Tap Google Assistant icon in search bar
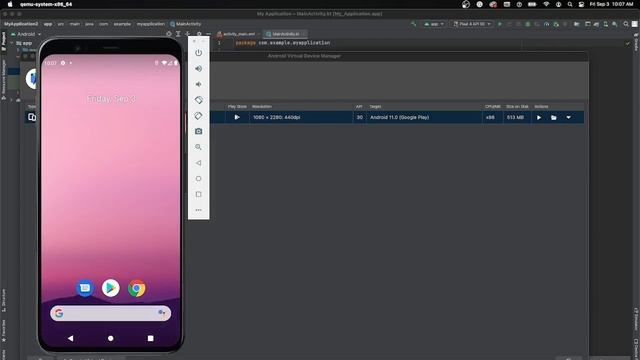 pyautogui.click(x=162, y=313)
